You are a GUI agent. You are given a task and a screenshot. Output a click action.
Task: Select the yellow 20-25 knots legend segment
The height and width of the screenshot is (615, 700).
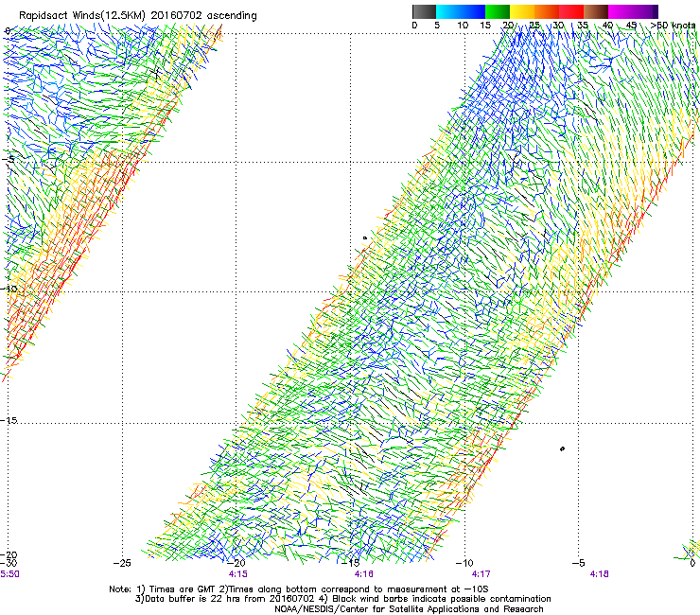point(522,11)
